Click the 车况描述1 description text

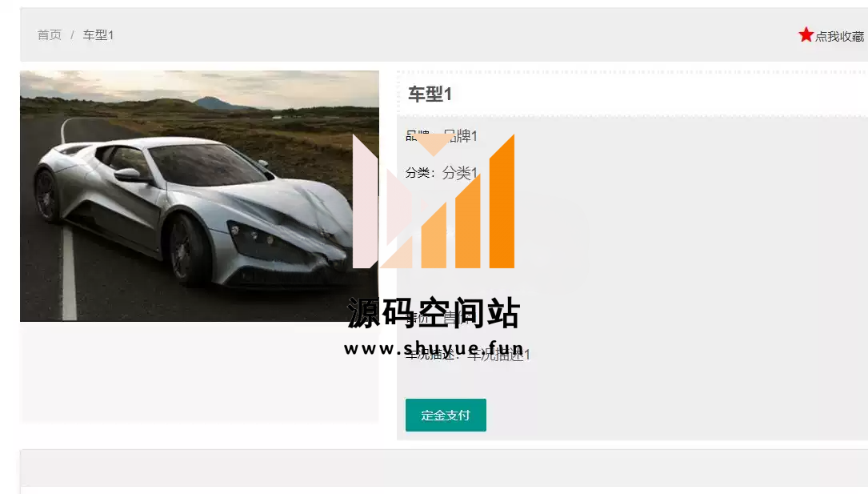(x=498, y=355)
